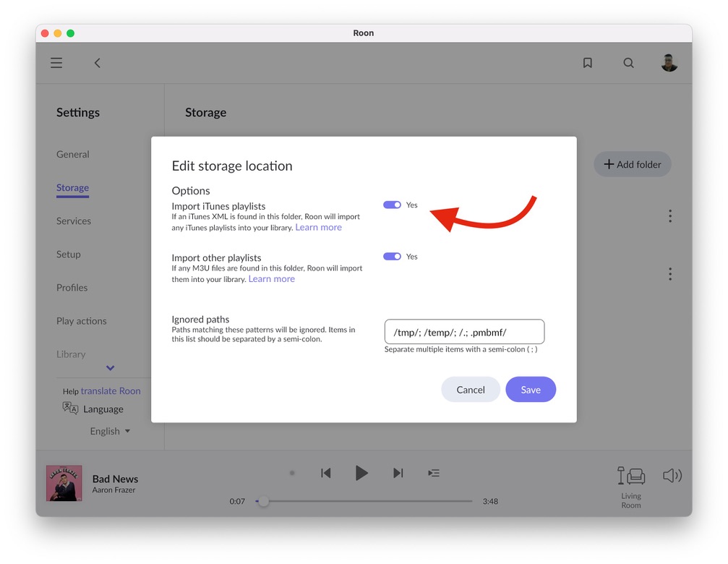Viewport: 728px width, 564px height.
Task: Open the Profiles settings tab
Action: point(72,288)
